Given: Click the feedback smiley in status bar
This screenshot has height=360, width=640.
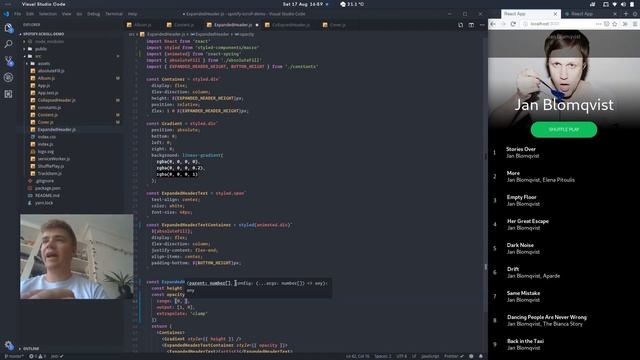Looking at the screenshot, I should click(x=471, y=356).
